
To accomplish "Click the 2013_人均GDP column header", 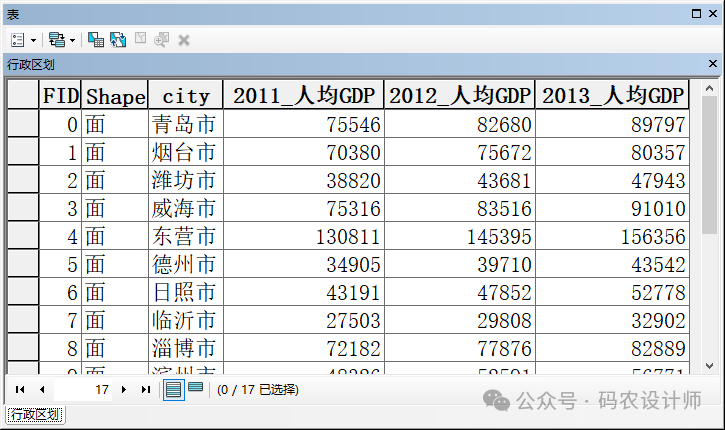I will pyautogui.click(x=613, y=96).
